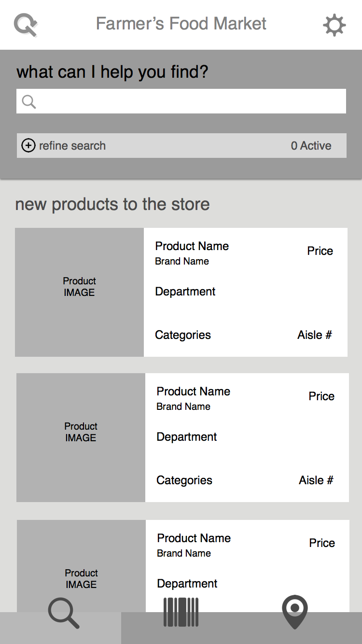Select the Search tab in bottom bar
The width and height of the screenshot is (362, 644).
pyautogui.click(x=63, y=614)
